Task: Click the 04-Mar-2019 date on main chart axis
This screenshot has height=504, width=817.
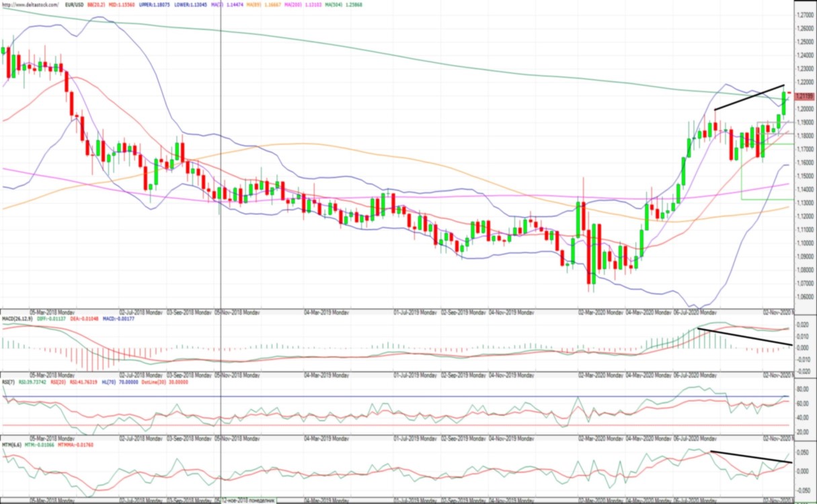Action: tap(327, 312)
